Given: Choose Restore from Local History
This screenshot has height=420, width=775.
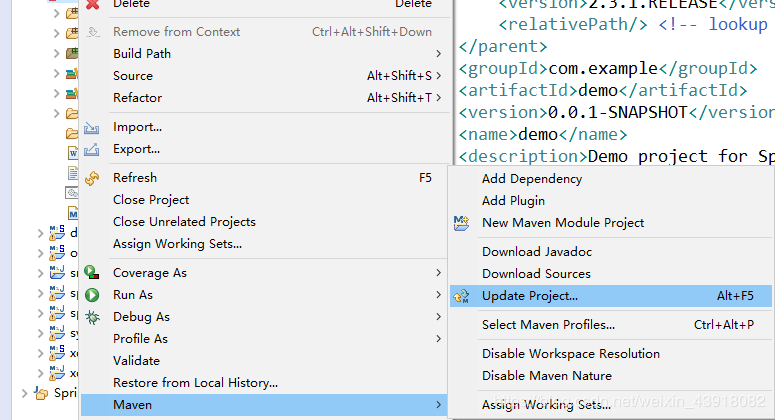Looking at the screenshot, I should [x=195, y=383].
